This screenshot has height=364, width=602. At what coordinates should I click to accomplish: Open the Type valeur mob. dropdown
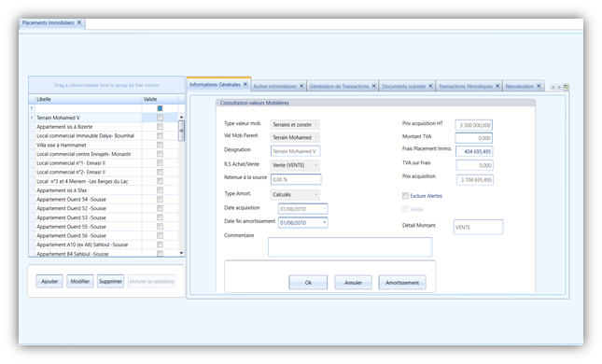[x=316, y=124]
